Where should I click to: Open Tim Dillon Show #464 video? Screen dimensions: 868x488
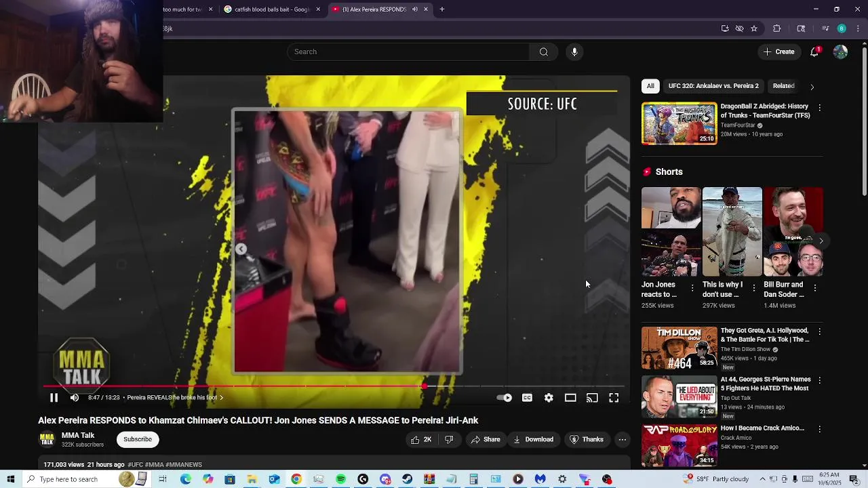679,348
